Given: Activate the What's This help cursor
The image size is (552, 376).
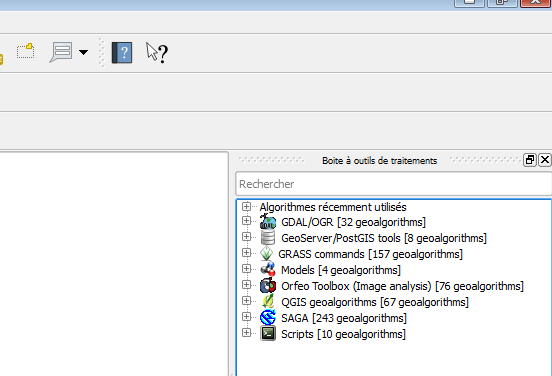Looking at the screenshot, I should point(157,53).
